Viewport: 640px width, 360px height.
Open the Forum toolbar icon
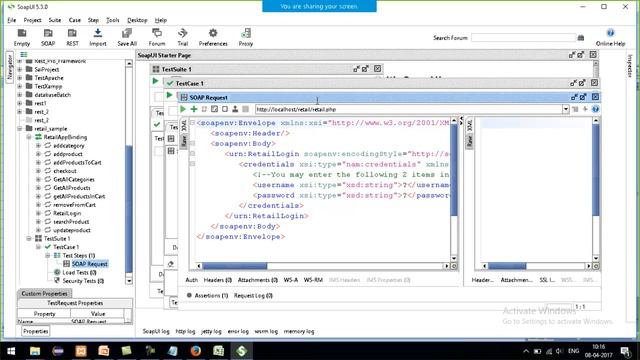coord(157,37)
